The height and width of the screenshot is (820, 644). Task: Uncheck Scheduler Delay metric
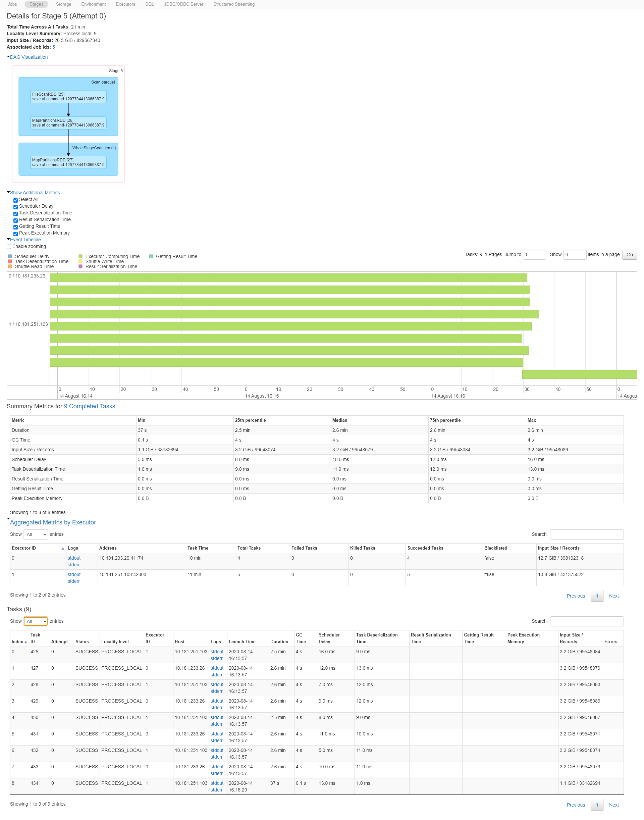[x=15, y=207]
